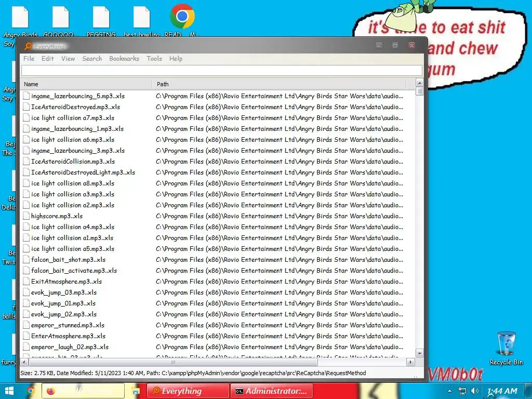Click file icon of ice light collision a7
This screenshot has width=532, height=399.
[26, 118]
